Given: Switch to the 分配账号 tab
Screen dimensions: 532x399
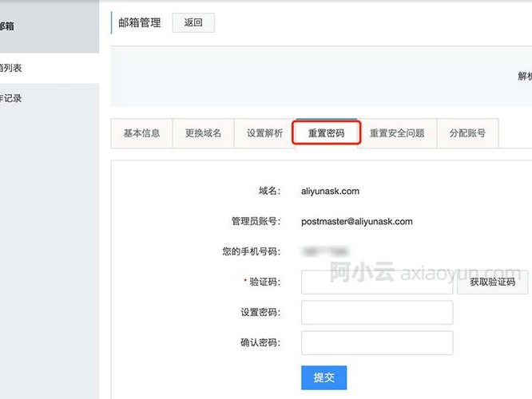Looking at the screenshot, I should 467,133.
